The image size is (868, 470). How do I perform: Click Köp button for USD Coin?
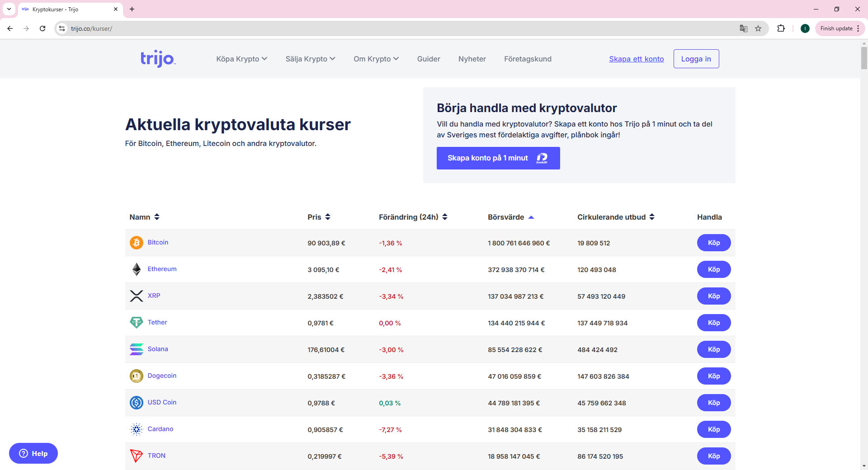point(714,403)
